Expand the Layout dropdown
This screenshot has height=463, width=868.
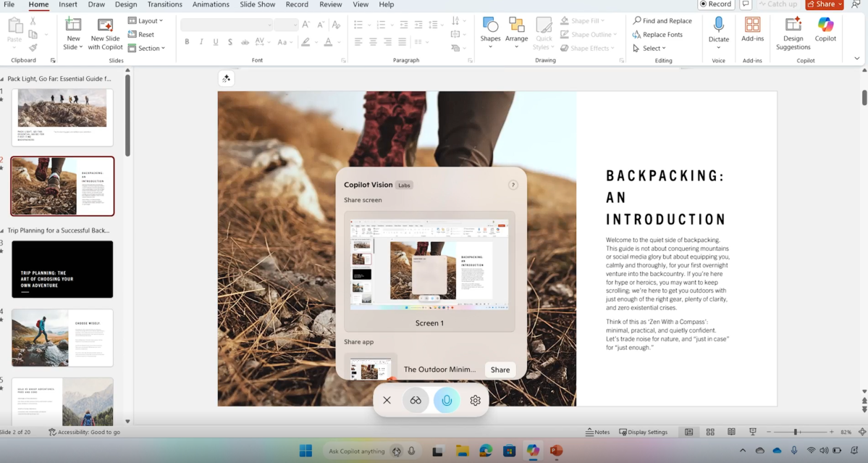[x=146, y=21]
